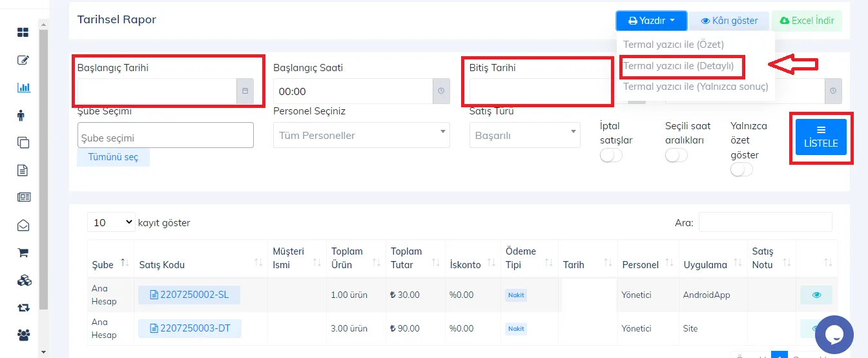Viewport: 868px width, 358px height.
Task: Click the Başlangıç Tarihi date field
Action: click(x=157, y=91)
